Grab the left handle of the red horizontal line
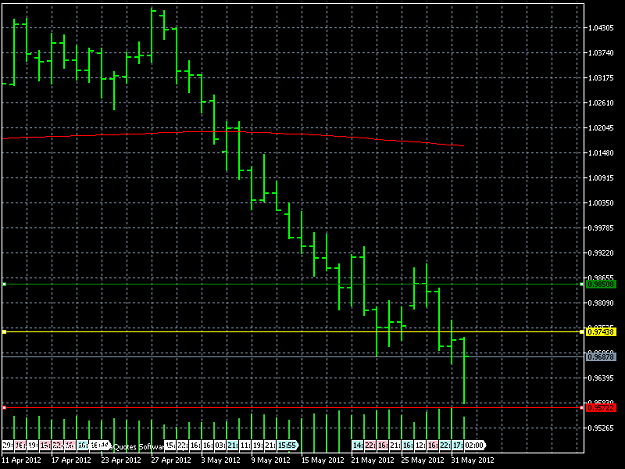Screen dimensions: 625x469 pyautogui.click(x=4, y=408)
